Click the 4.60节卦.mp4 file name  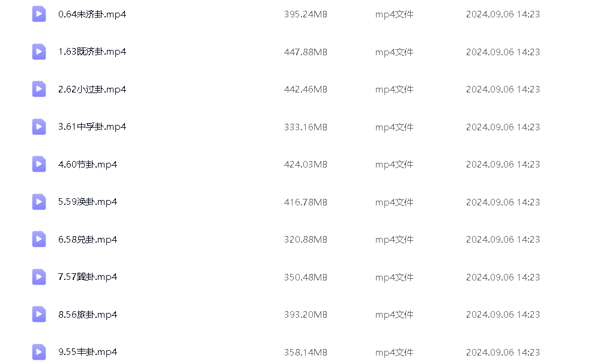click(88, 165)
